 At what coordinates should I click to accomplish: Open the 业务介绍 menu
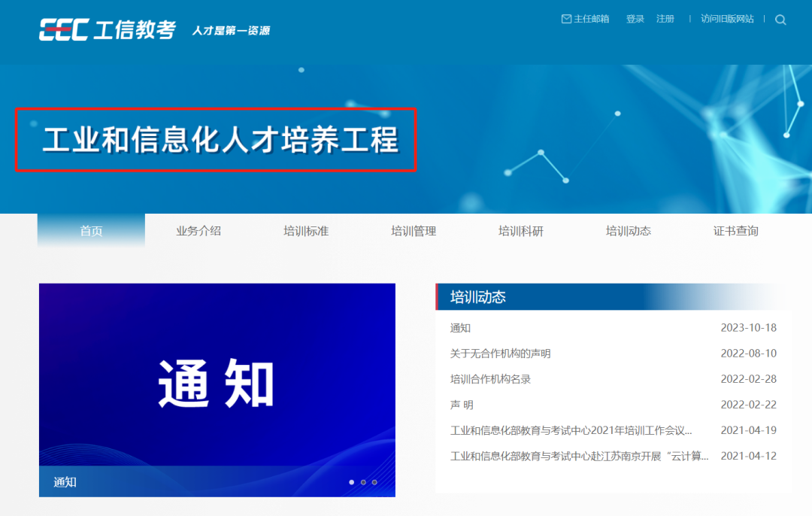(x=198, y=231)
